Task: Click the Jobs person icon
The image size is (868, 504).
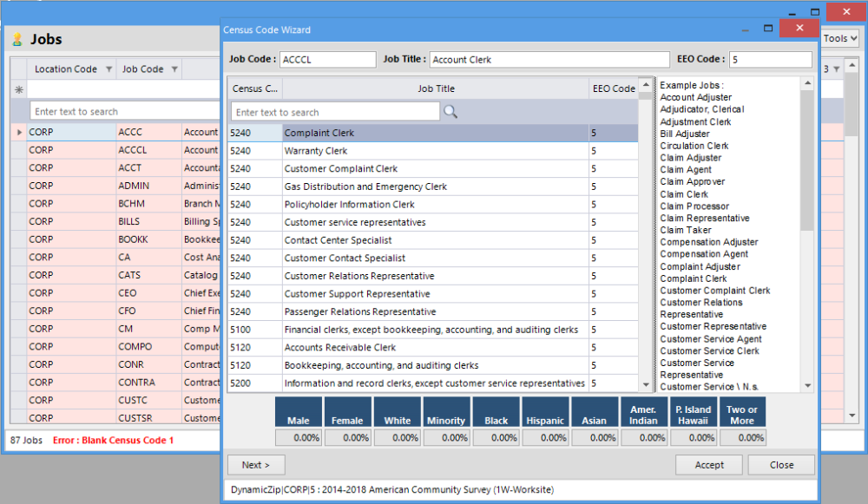Action: (x=18, y=38)
